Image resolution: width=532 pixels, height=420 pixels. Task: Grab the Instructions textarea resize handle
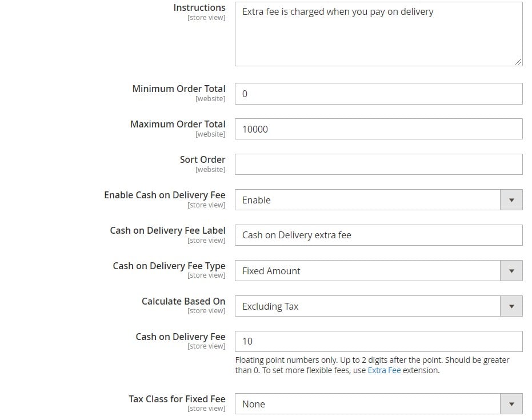coord(518,62)
